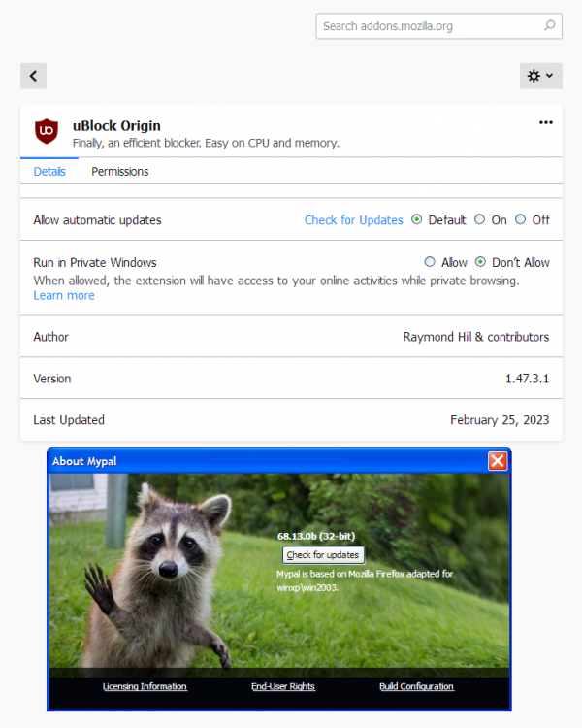This screenshot has height=728, width=582.
Task: Open the End-User Rights link
Action: click(x=283, y=686)
